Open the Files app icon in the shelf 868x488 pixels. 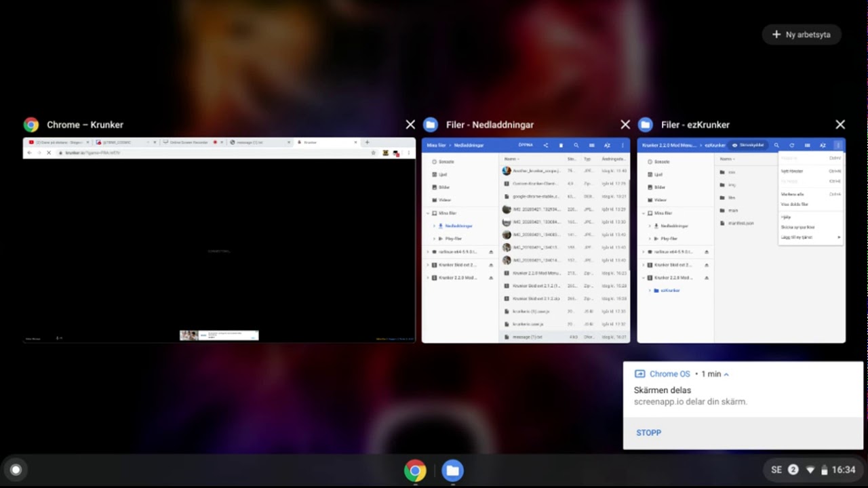pos(452,470)
